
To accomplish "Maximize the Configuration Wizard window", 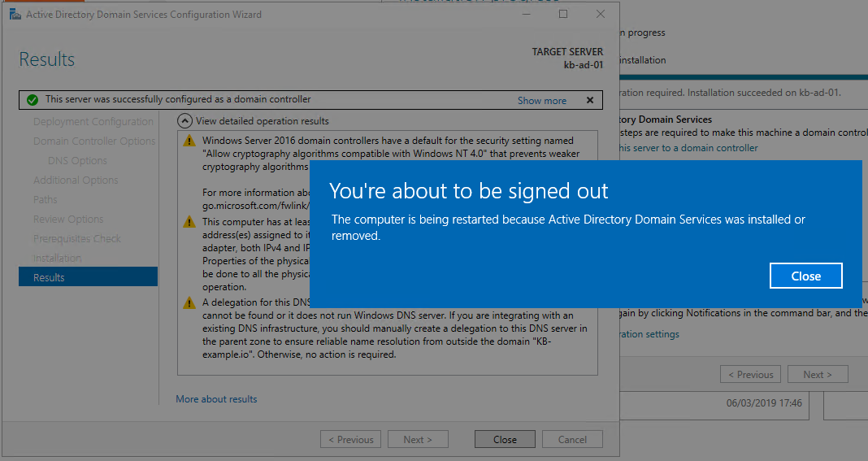I will click(563, 14).
